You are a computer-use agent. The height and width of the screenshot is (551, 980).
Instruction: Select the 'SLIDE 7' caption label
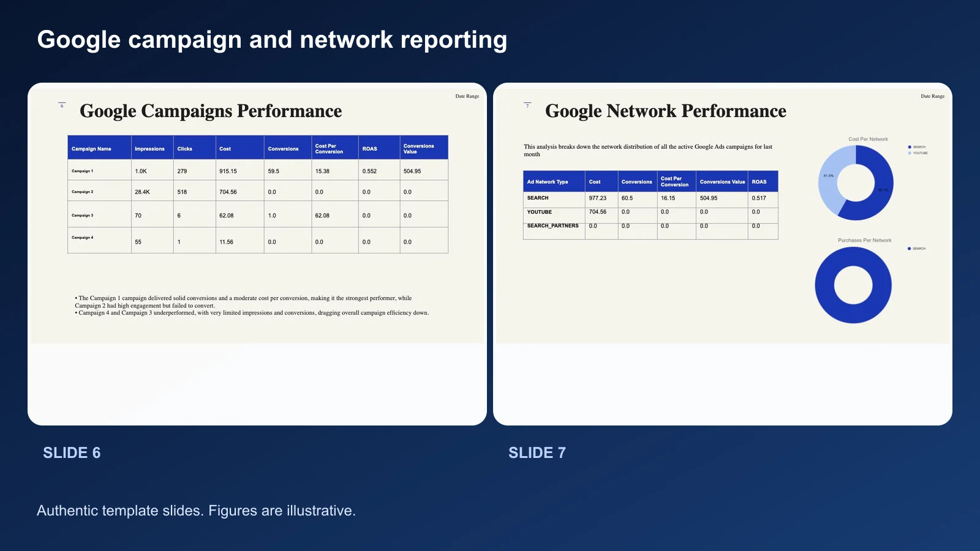click(537, 452)
